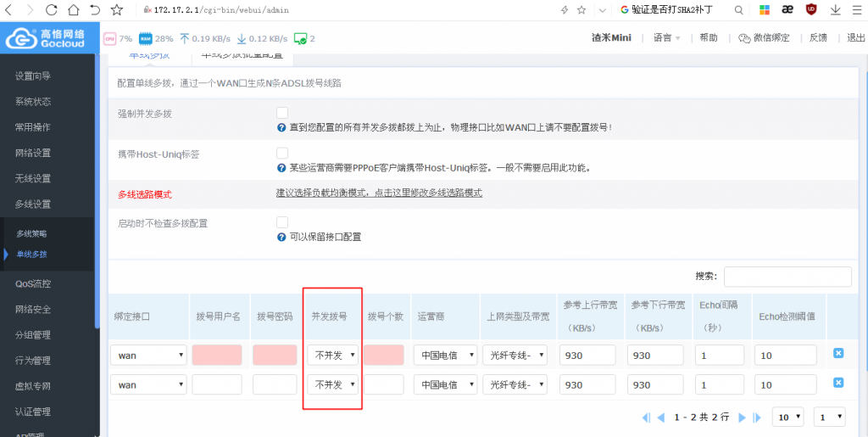Open first row 光纤专线 type dropdown
The width and height of the screenshot is (868, 437).
tap(515, 355)
